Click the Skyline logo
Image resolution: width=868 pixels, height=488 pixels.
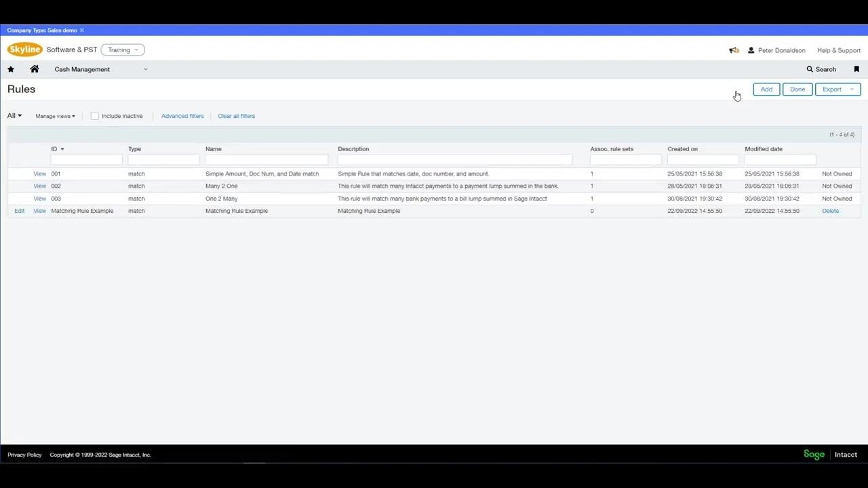click(x=25, y=49)
